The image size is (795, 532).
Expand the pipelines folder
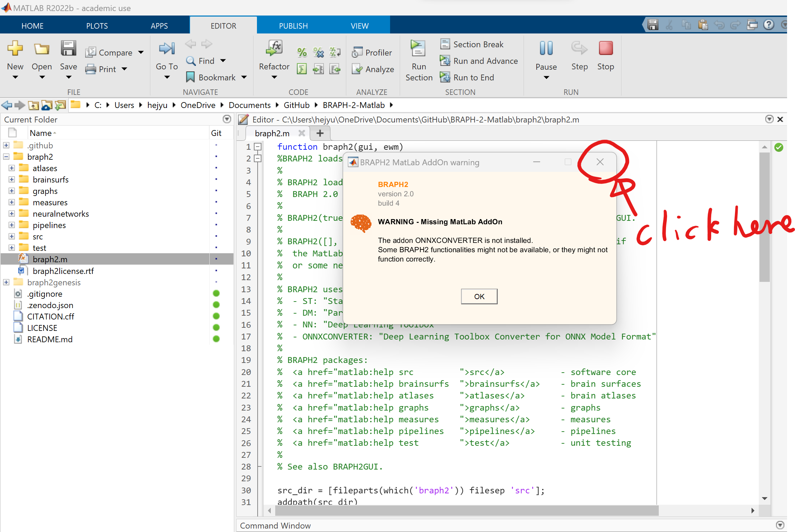click(x=12, y=225)
